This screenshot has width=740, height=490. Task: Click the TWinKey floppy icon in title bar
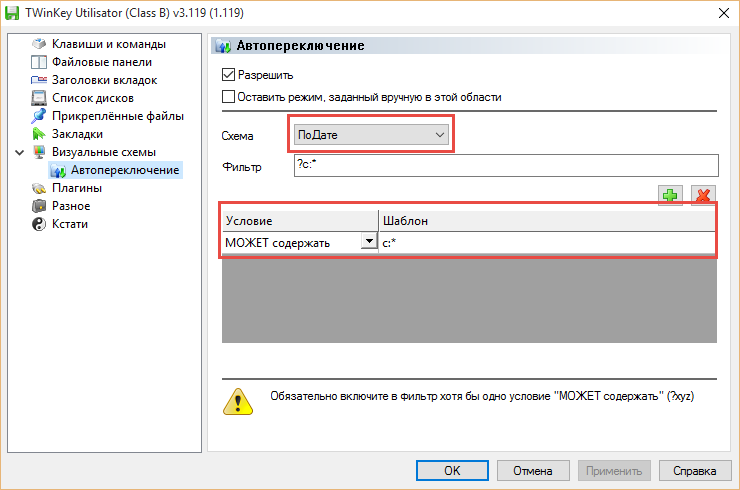point(12,13)
